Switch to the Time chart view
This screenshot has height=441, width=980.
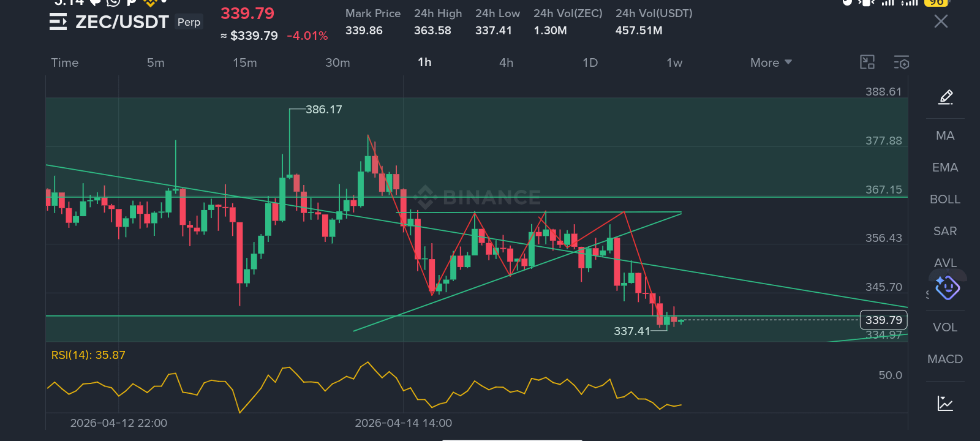point(65,62)
